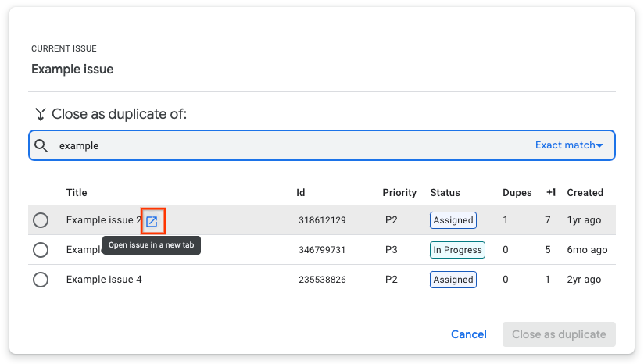Click the Status column header
The height and width of the screenshot is (364, 644).
[445, 192]
